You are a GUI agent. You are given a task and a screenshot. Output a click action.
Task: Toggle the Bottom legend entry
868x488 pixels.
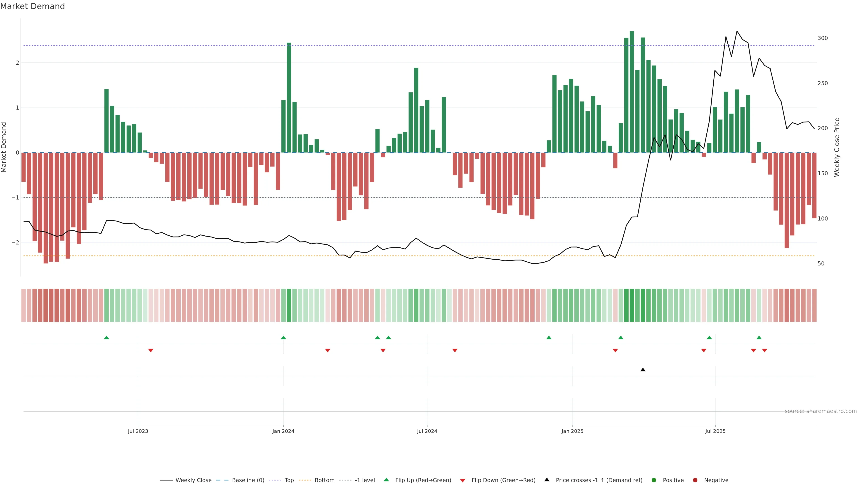[x=324, y=480]
